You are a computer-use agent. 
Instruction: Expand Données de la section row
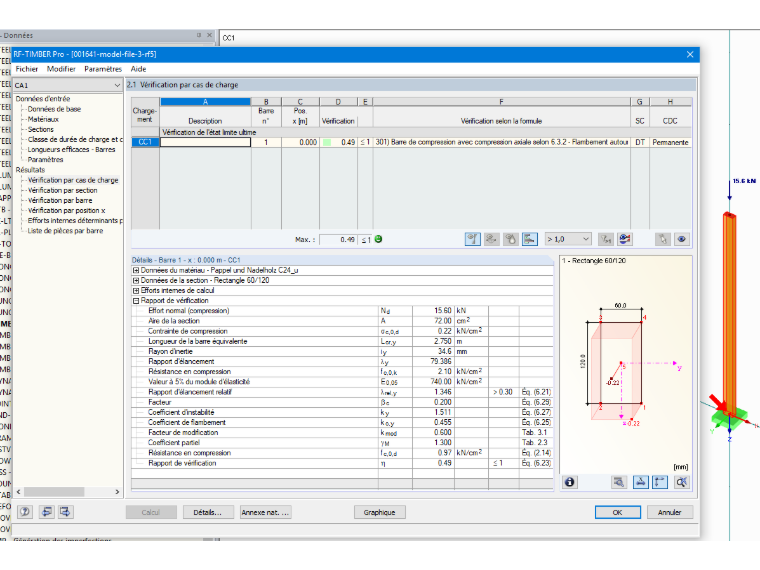[136, 281]
